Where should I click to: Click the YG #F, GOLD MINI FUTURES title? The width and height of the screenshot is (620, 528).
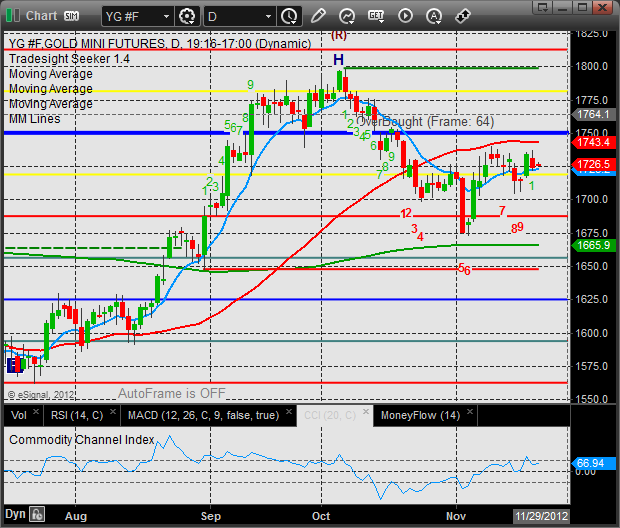coord(160,44)
